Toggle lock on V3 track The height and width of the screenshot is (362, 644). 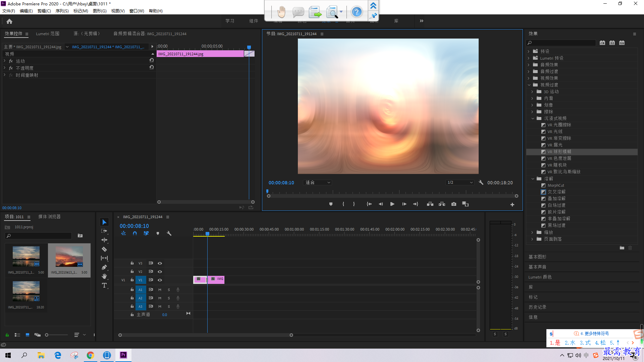132,263
